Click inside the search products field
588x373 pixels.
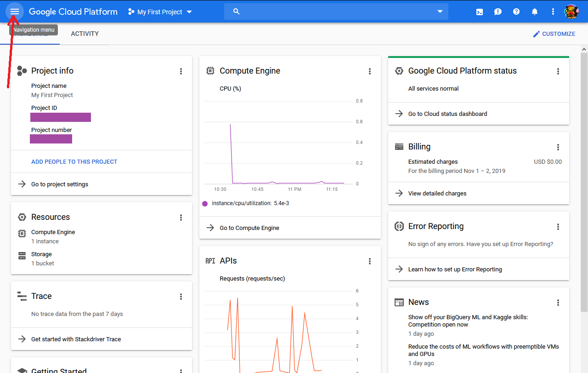tap(336, 11)
